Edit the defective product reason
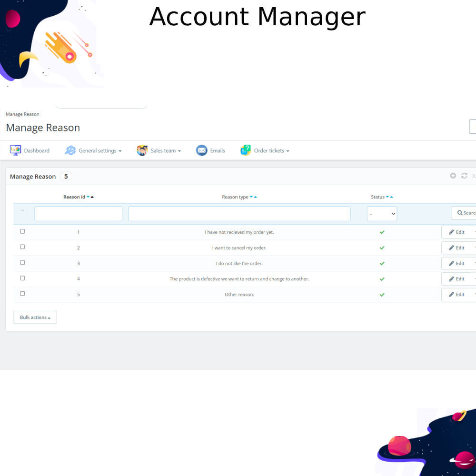The height and width of the screenshot is (476, 476). tap(457, 279)
